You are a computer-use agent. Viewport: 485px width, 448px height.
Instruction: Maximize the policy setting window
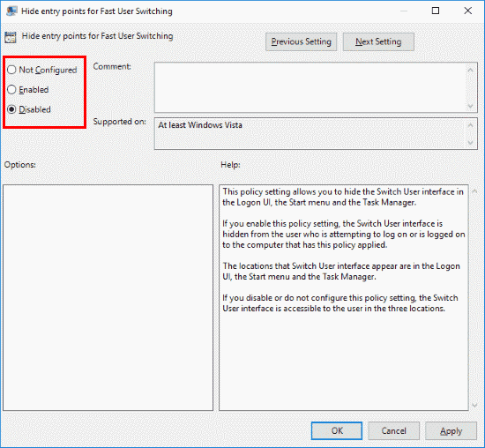click(436, 11)
